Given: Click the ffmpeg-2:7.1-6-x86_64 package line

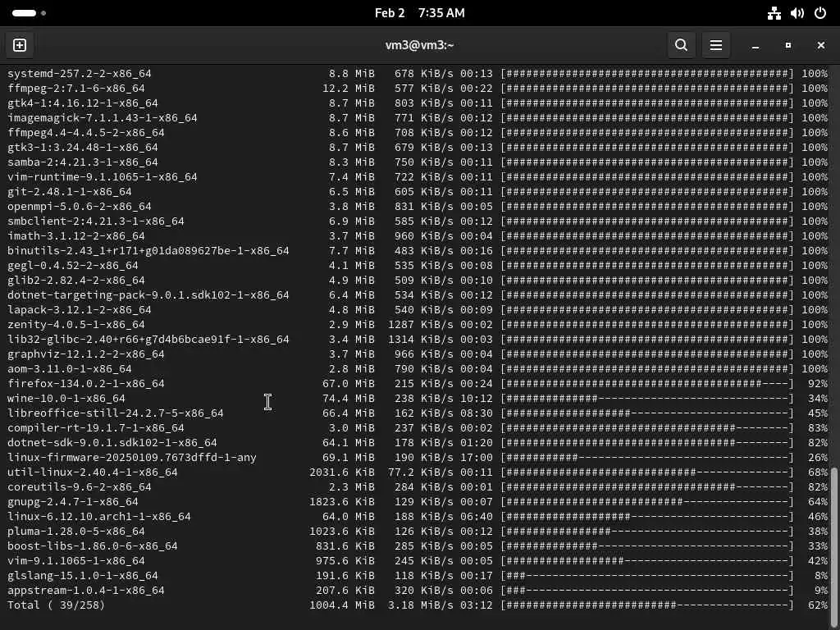Looking at the screenshot, I should [418, 89].
